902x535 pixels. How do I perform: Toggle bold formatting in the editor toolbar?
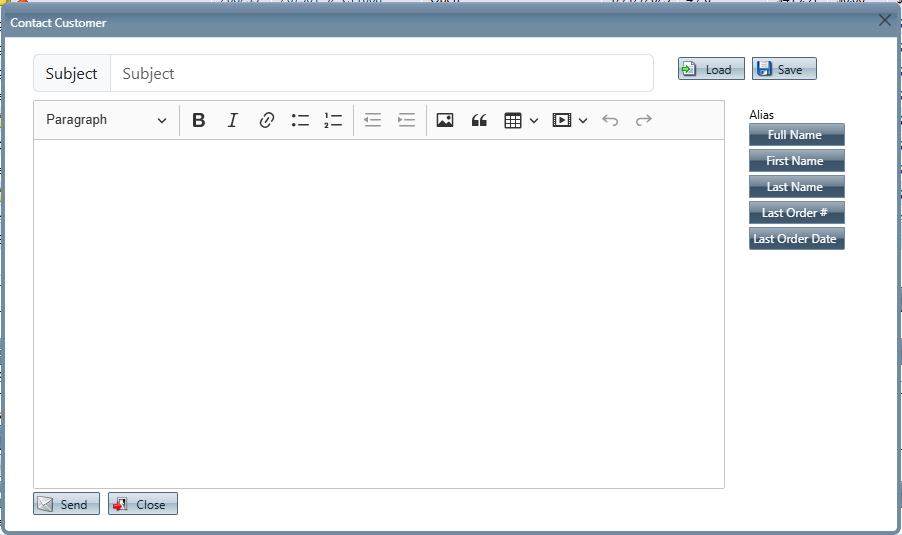point(199,120)
